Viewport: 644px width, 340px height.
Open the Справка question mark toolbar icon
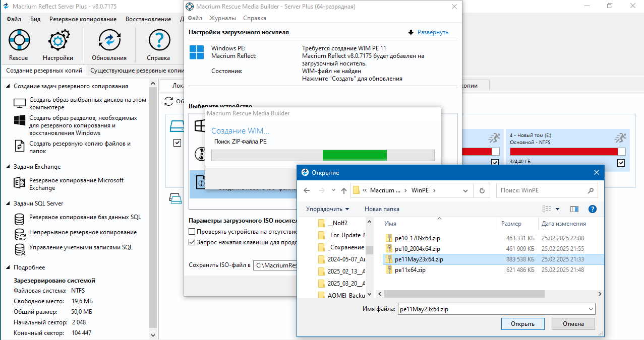(x=158, y=40)
